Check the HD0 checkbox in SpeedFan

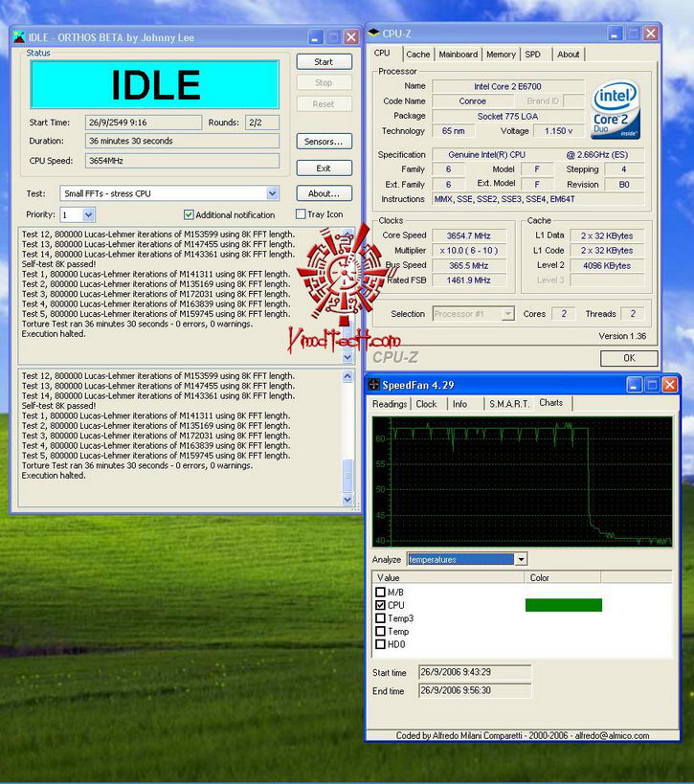[380, 644]
